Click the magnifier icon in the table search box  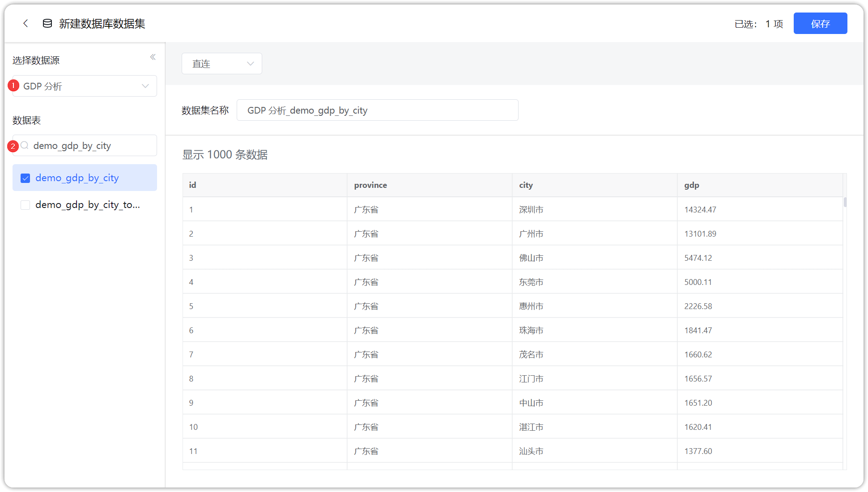tap(25, 145)
